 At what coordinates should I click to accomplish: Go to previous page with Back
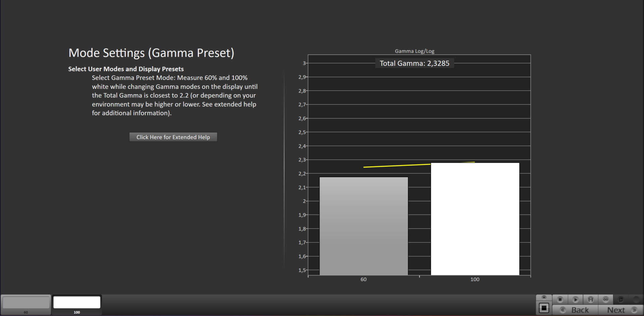point(575,310)
